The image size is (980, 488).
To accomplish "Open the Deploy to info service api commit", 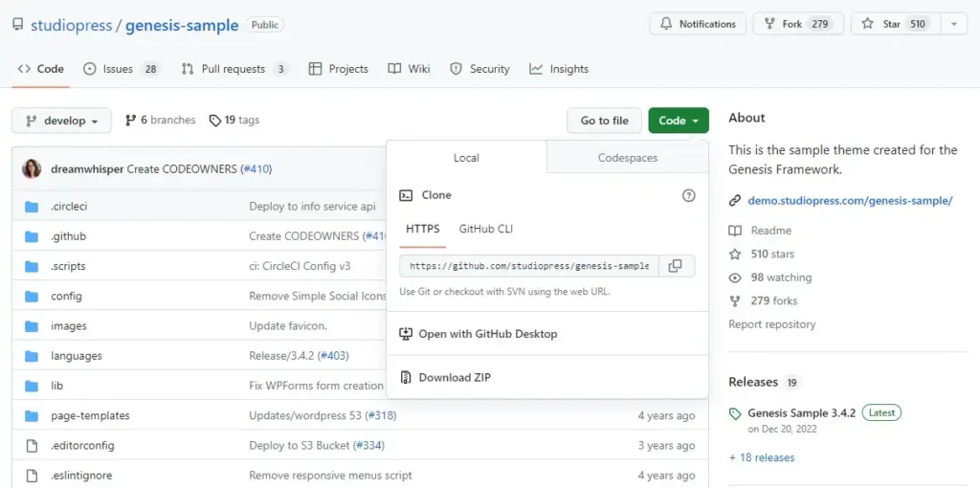I will pos(313,206).
